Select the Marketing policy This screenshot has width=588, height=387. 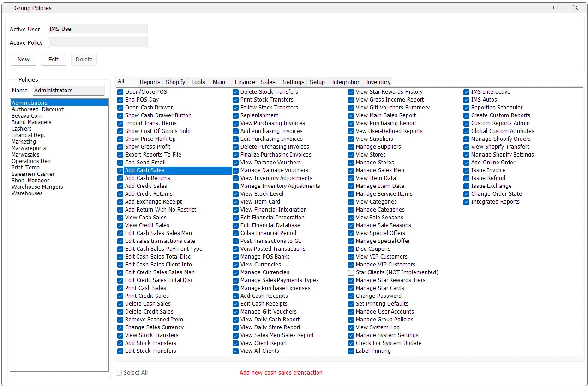pyautogui.click(x=60, y=142)
